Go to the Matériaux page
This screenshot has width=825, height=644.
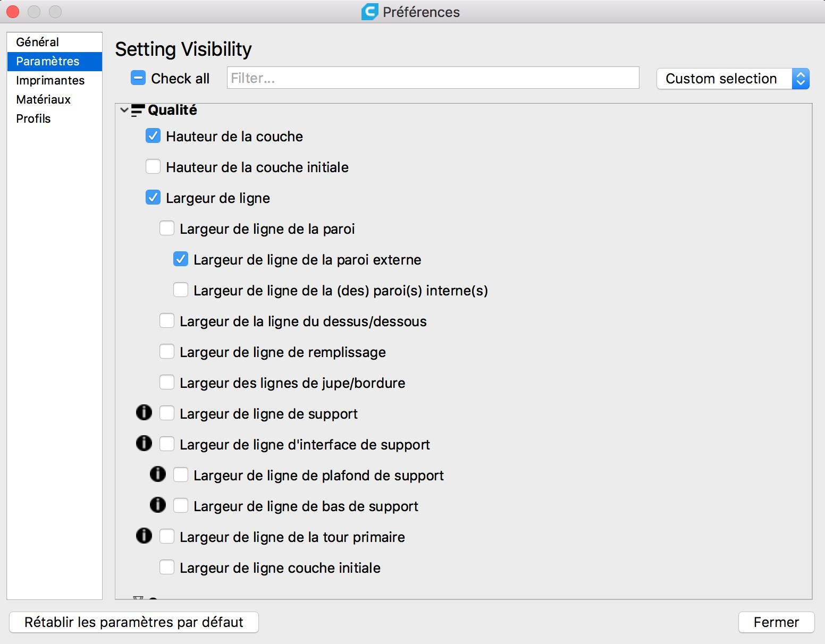pyautogui.click(x=44, y=99)
